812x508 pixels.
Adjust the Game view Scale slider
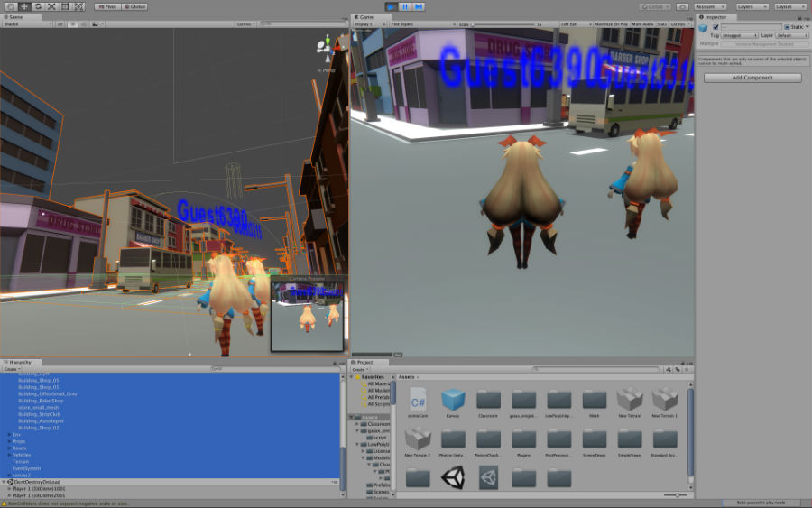point(503,24)
